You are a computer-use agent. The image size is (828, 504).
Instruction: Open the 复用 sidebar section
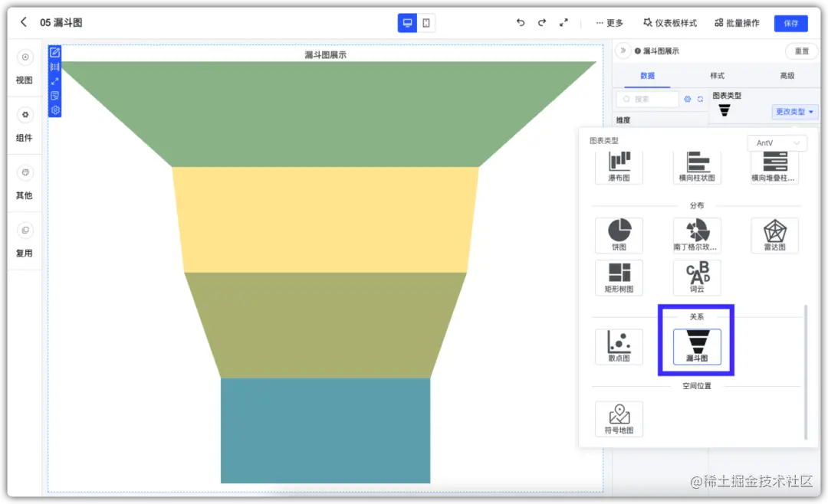click(x=25, y=240)
